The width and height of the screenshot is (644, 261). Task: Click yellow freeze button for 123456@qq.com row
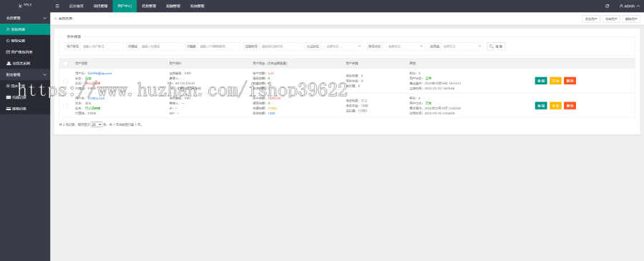(x=555, y=81)
